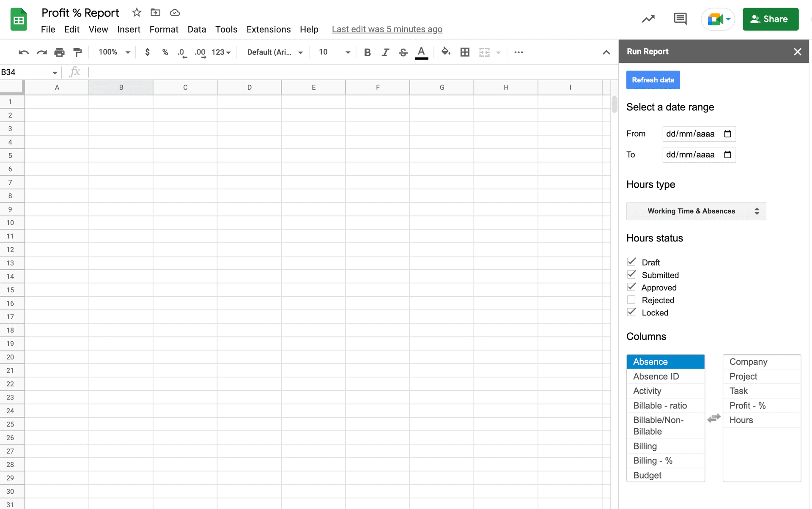Image resolution: width=812 pixels, height=509 pixels.
Task: Open the Format menu
Action: point(164,29)
